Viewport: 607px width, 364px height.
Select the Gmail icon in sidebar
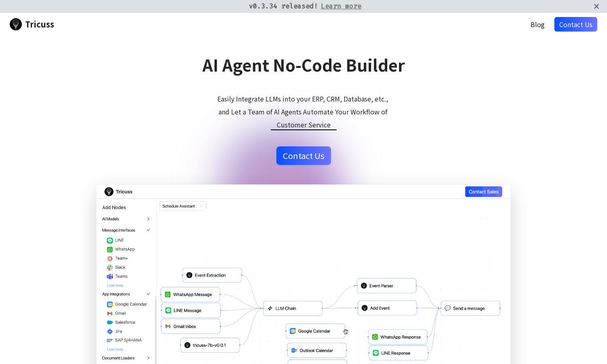click(x=110, y=313)
